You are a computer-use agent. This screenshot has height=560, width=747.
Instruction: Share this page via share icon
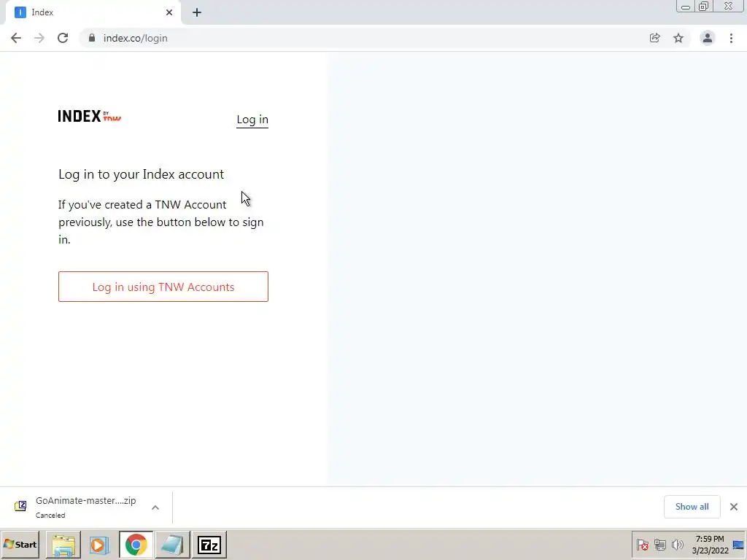click(654, 38)
